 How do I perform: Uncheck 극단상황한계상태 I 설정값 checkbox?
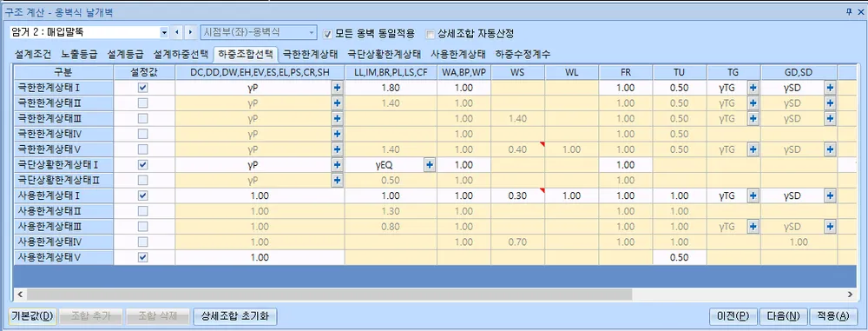[143, 165]
